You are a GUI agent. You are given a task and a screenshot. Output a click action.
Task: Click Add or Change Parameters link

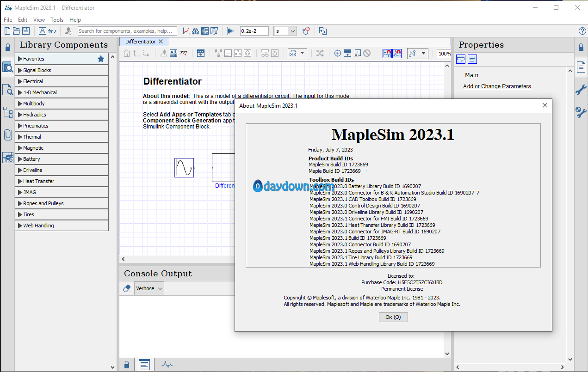pyautogui.click(x=497, y=86)
